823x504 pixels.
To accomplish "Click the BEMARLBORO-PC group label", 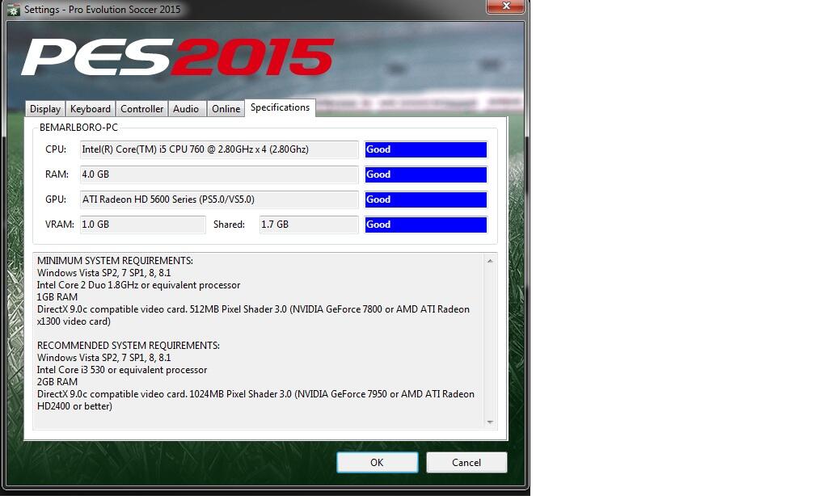I will click(x=78, y=128).
